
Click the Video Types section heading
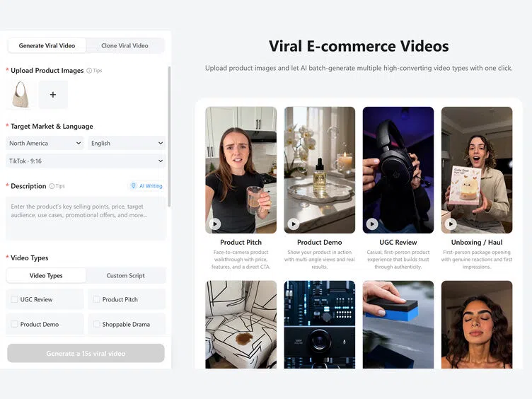point(30,258)
